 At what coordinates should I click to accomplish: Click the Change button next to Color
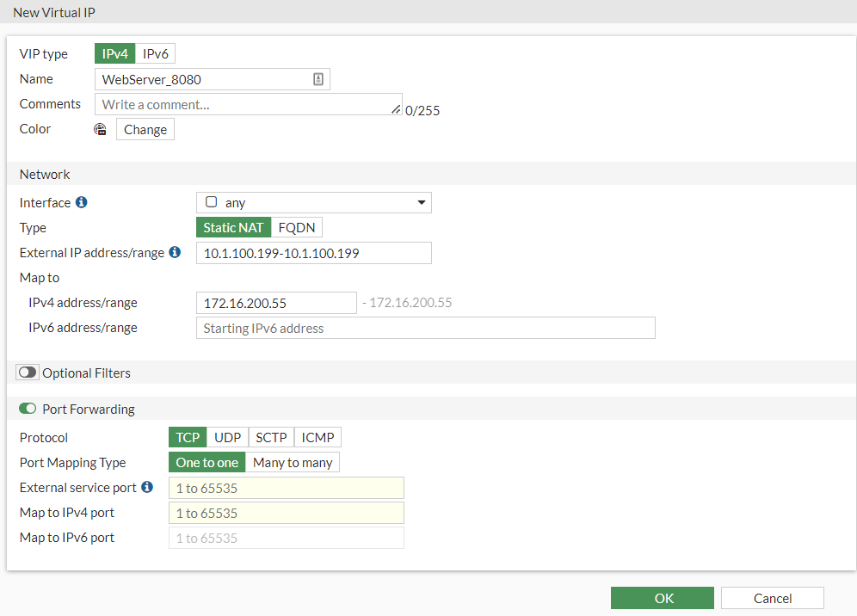click(145, 129)
